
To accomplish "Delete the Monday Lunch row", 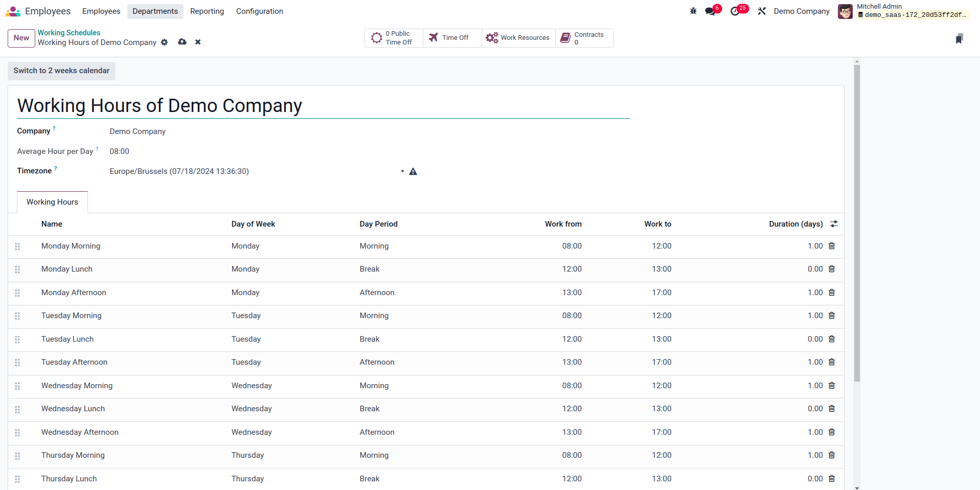I will tap(832, 269).
